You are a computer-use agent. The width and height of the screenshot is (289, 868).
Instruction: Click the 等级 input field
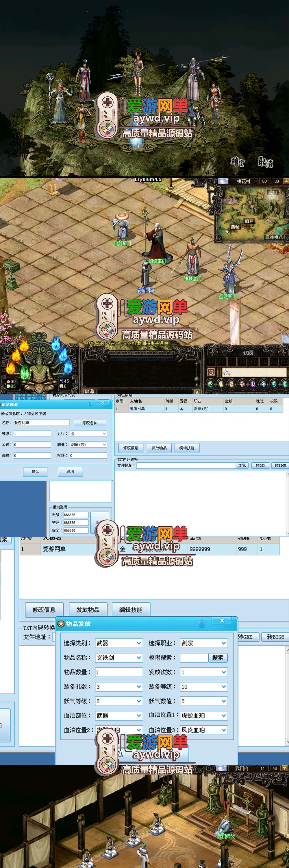(x=32, y=434)
